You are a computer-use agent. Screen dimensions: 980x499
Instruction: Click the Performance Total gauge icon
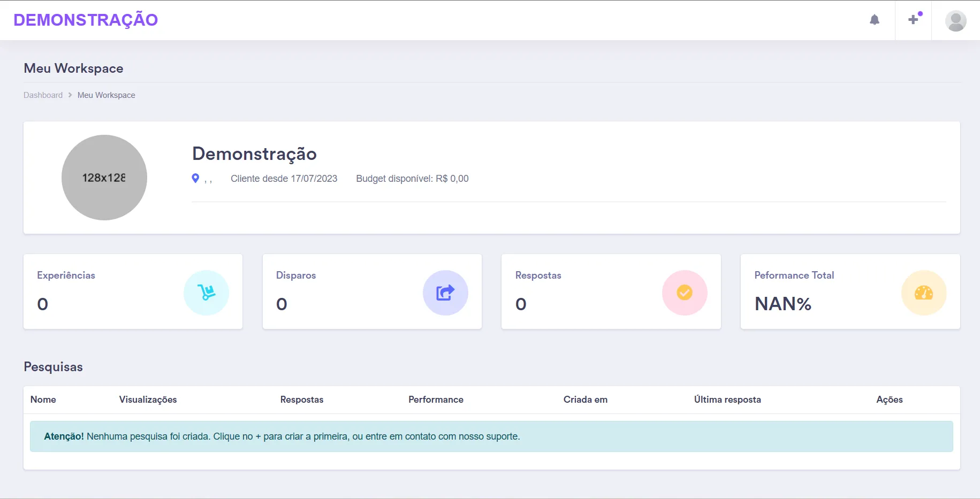924,293
